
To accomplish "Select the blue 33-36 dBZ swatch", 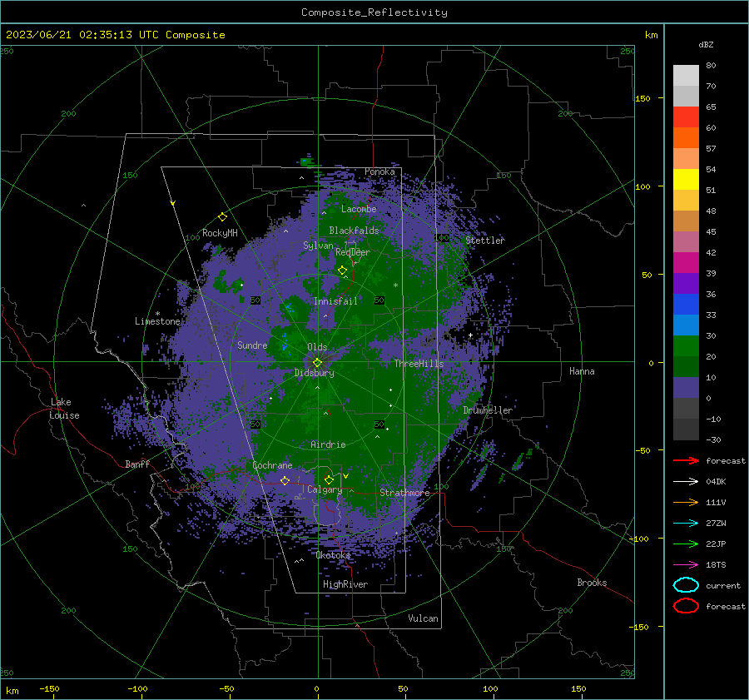I will click(686, 305).
